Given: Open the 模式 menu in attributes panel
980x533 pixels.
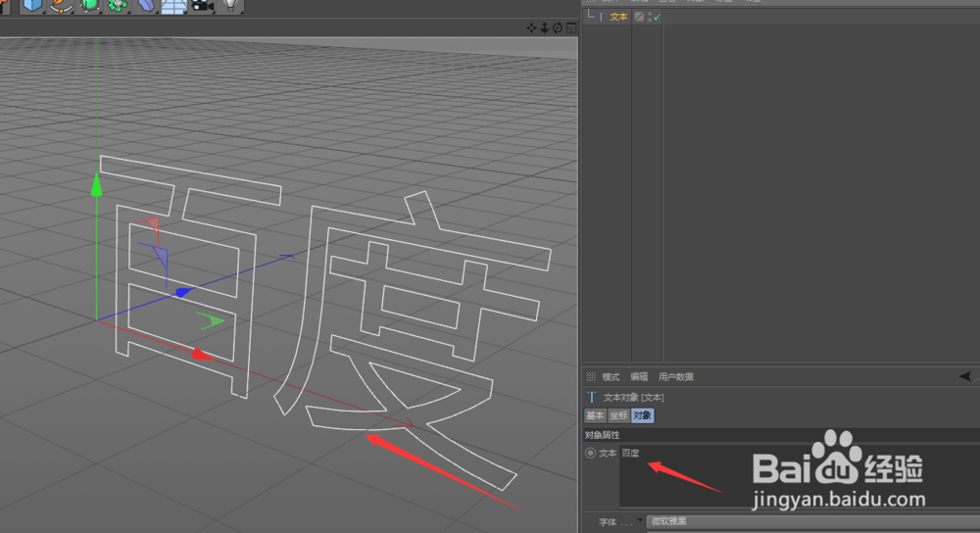Looking at the screenshot, I should click(x=611, y=377).
